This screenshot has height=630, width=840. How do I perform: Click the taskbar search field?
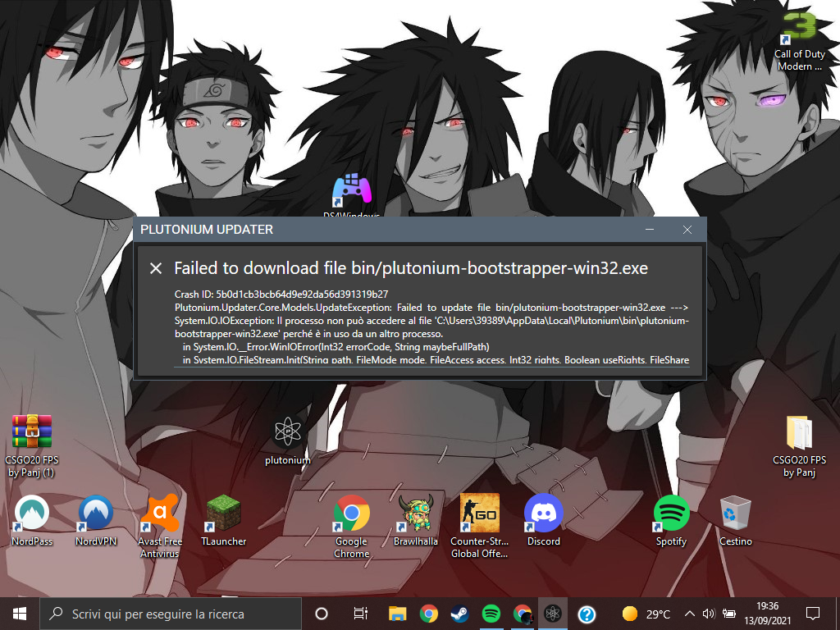(171, 614)
